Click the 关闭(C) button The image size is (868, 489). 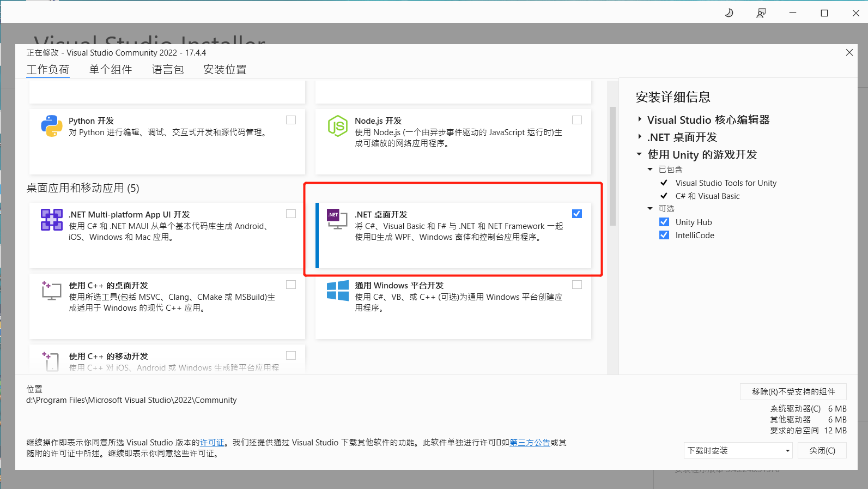coord(822,450)
